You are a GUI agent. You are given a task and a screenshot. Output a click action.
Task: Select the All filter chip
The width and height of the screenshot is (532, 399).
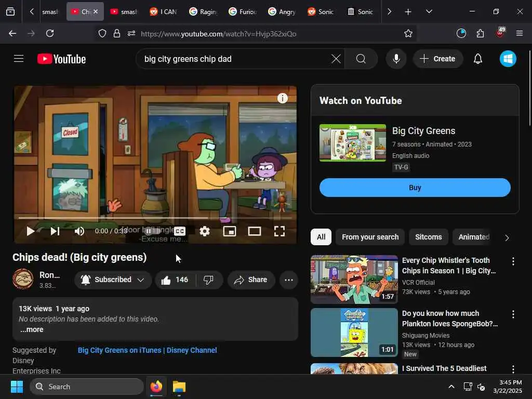point(321,237)
